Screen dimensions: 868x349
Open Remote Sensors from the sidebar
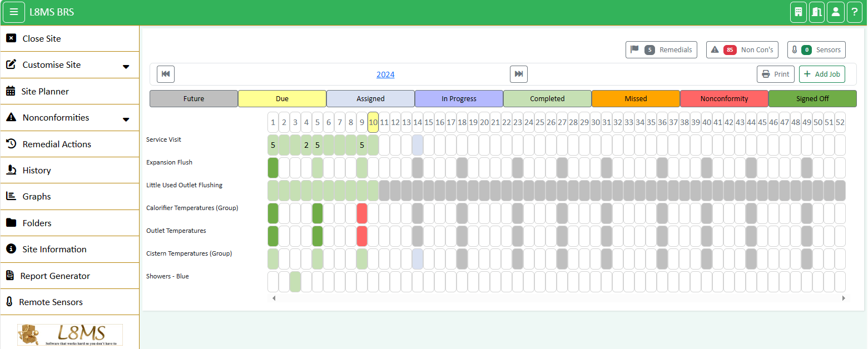[x=51, y=302]
